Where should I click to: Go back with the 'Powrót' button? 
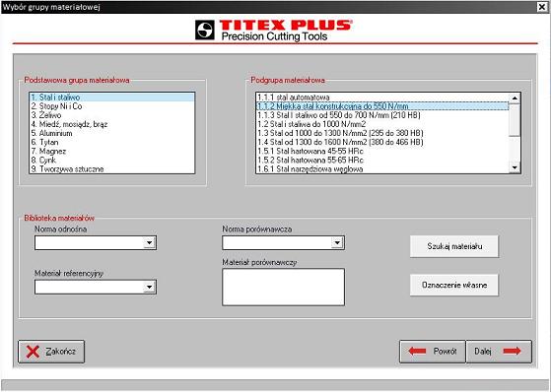(433, 352)
